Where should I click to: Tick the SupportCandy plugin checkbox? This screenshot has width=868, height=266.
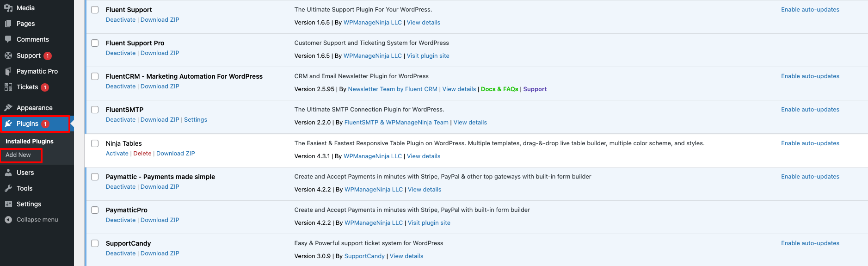click(x=95, y=243)
